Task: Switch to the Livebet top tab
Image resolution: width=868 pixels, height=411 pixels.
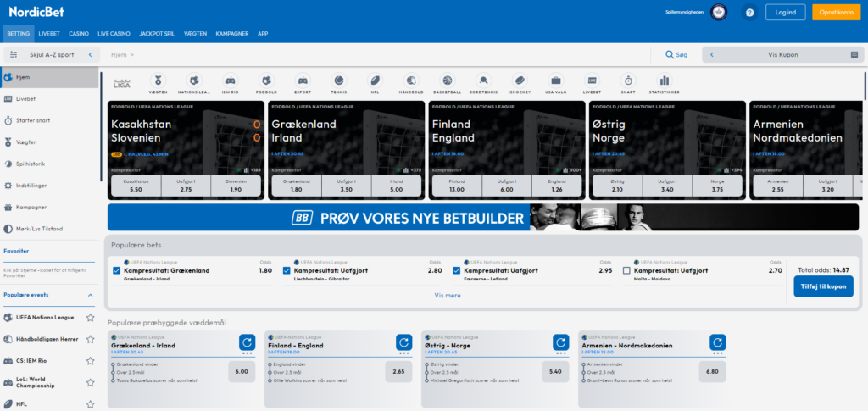Action: tap(49, 34)
